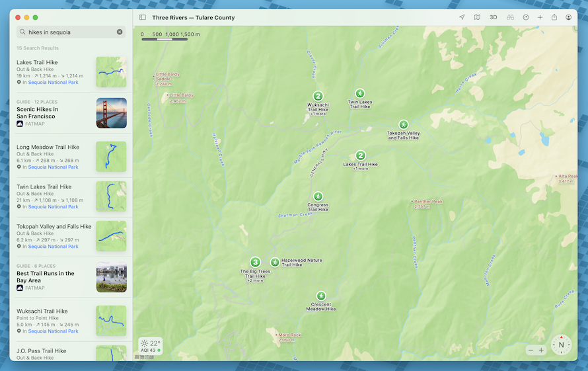Open Long Meadow Trail Hike result
This screenshot has width=588, height=371.
[71, 157]
